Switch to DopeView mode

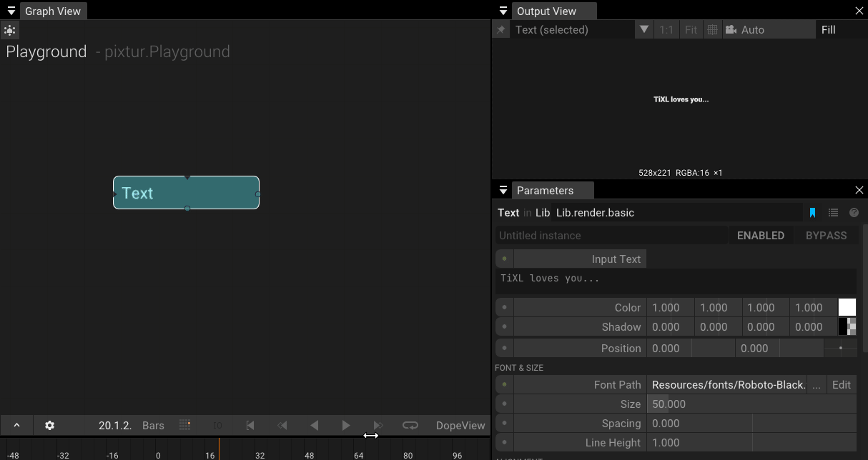[460, 425]
